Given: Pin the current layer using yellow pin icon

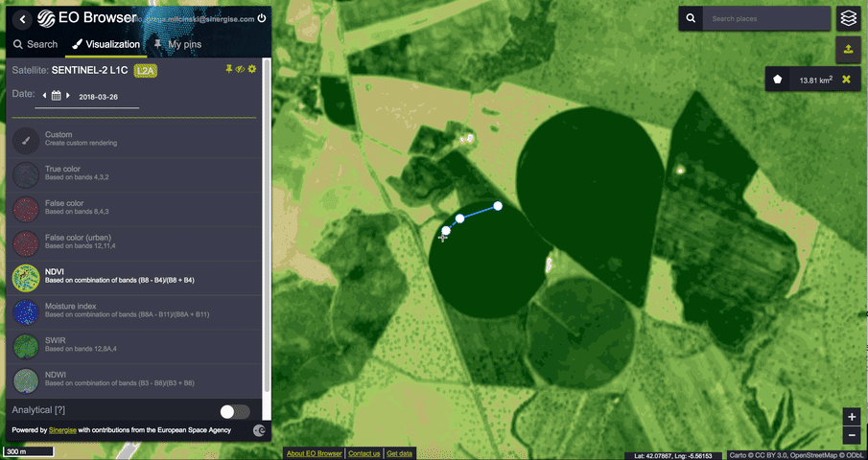Looking at the screenshot, I should tap(228, 69).
